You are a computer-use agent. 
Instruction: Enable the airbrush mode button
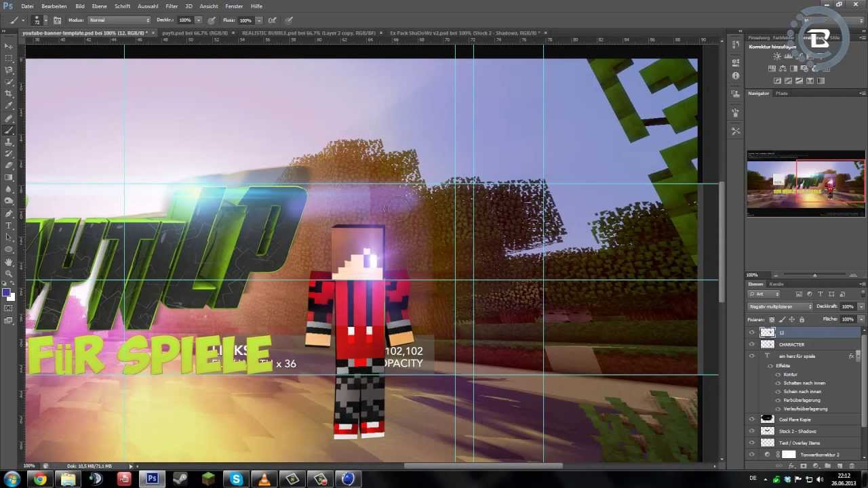(x=272, y=20)
